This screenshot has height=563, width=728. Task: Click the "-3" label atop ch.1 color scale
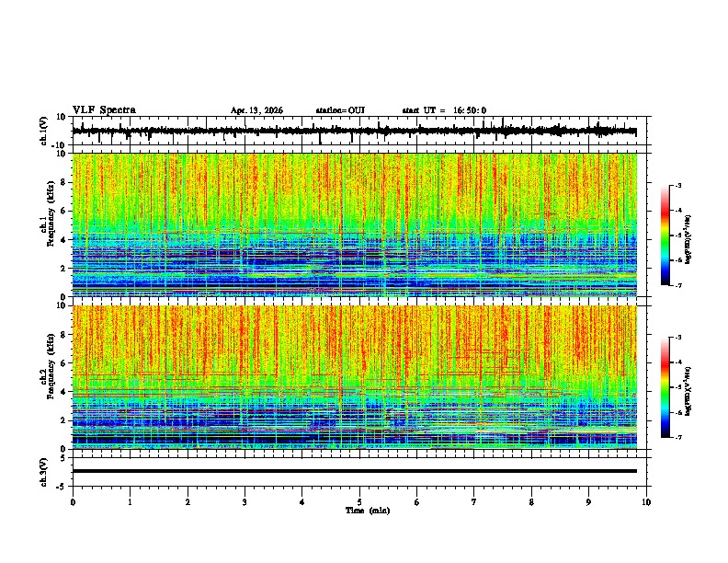coord(678,185)
